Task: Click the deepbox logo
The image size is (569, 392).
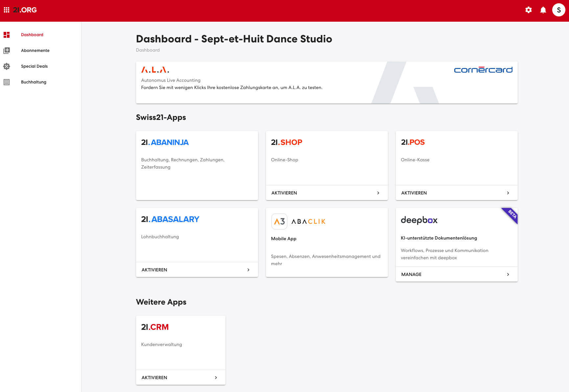Action: click(x=419, y=220)
